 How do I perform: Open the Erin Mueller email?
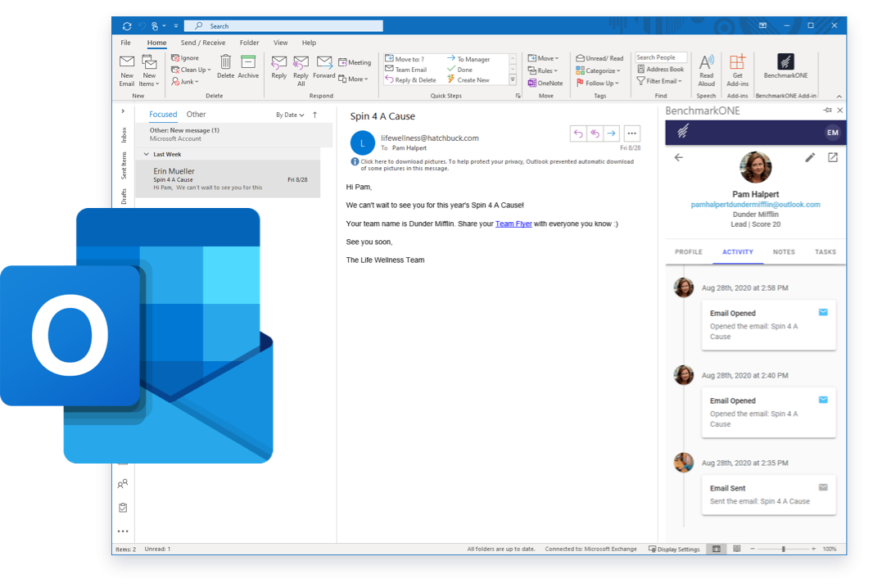tap(228, 179)
